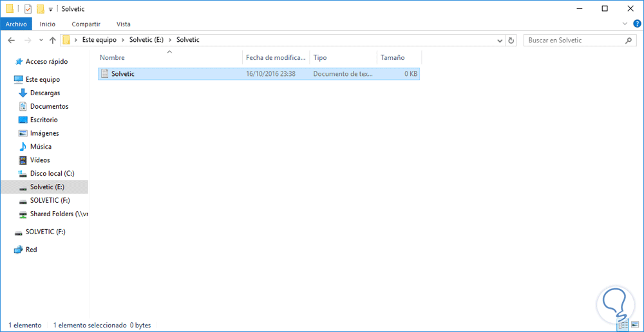Click the search magnifier icon

click(629, 41)
